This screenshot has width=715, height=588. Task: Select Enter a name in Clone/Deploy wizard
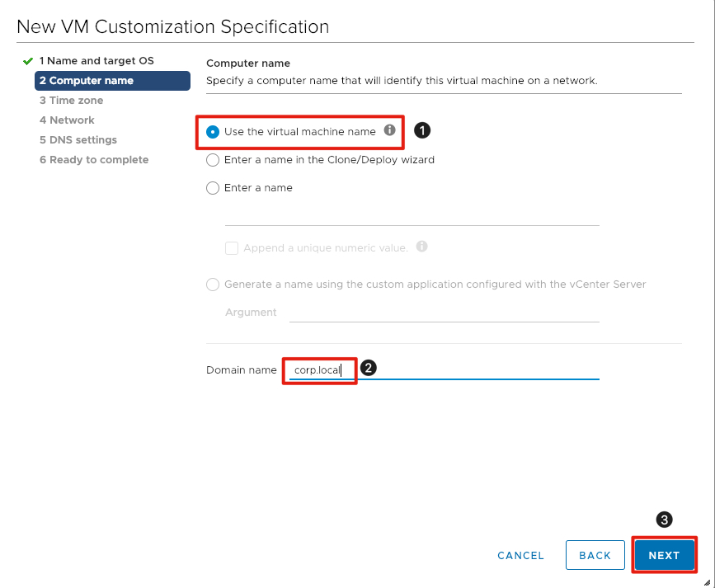click(213, 160)
